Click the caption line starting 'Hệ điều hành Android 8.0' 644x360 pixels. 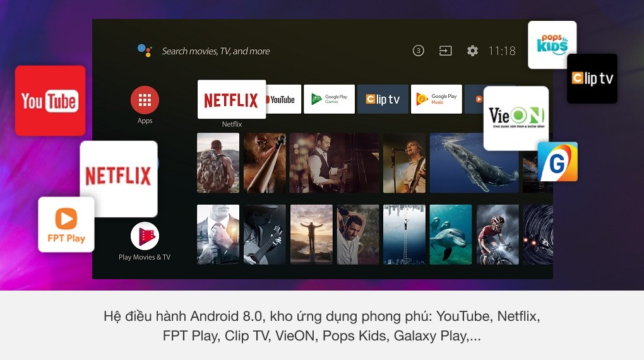click(321, 316)
